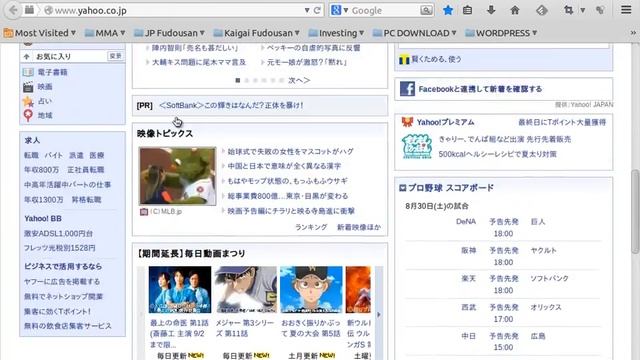Image resolution: width=640 pixels, height=360 pixels.
Task: Open the mascot video thumbnail
Action: click(x=178, y=176)
